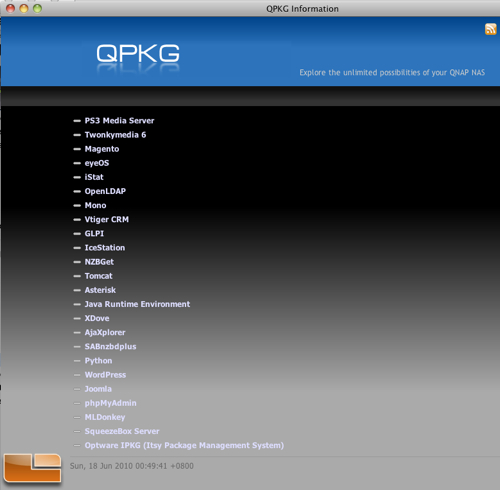Expand the dash beside Magento
The image size is (500, 490).
[77, 149]
